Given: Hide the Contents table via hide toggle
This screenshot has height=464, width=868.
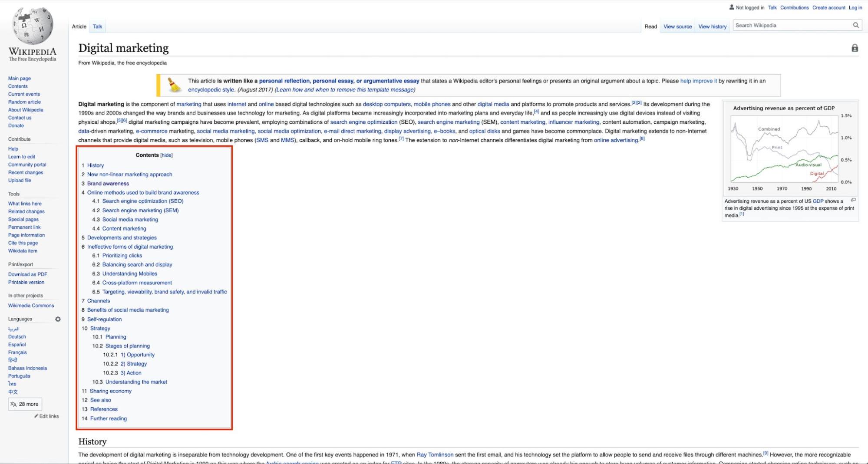Looking at the screenshot, I should coord(166,155).
